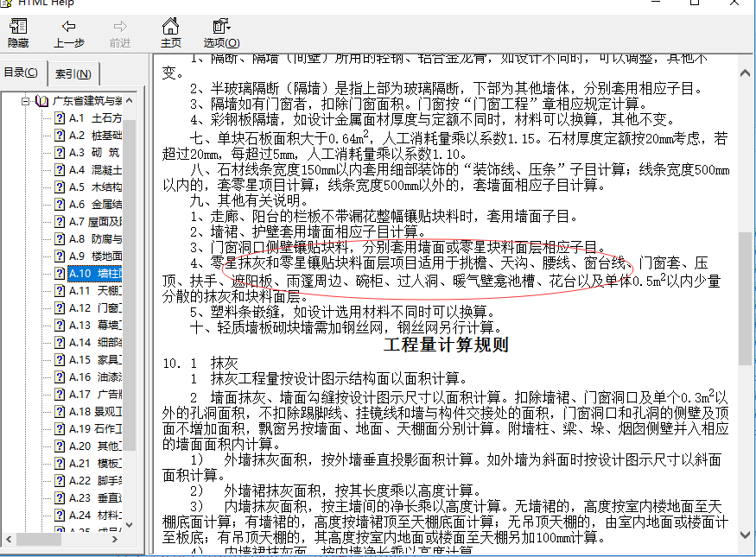This screenshot has height=557, width=756.
Task: Open topic A.22 脚手架
Action: 95,481
